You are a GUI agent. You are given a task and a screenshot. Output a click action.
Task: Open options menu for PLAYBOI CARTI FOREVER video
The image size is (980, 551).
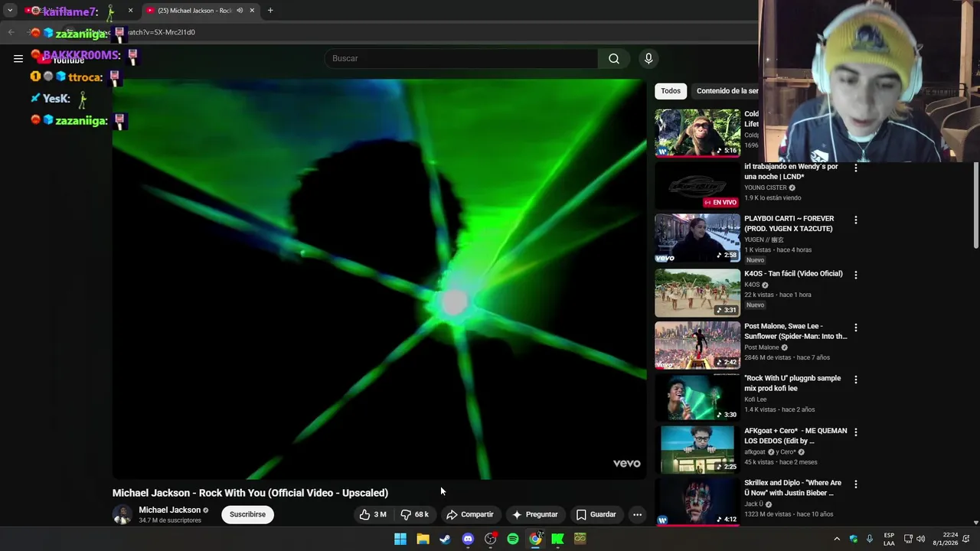click(856, 220)
